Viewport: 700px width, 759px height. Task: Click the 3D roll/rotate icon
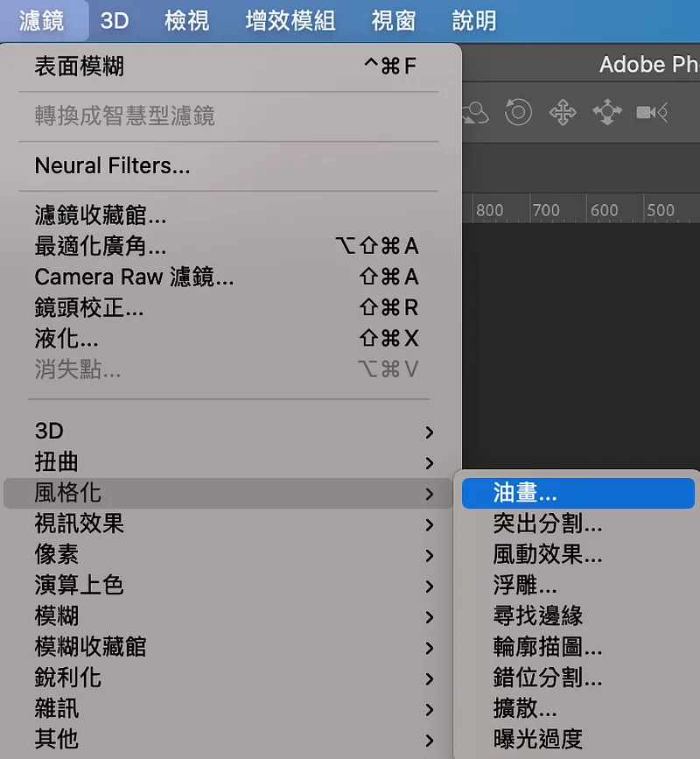pyautogui.click(x=518, y=112)
